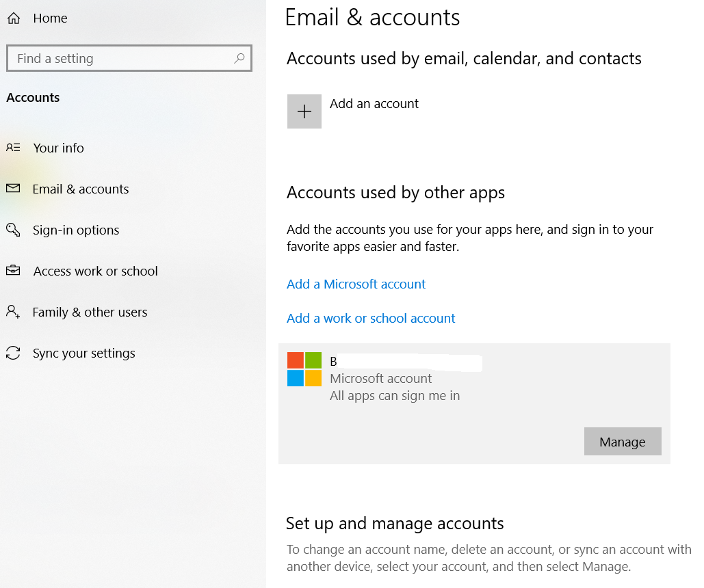Click the Home house icon

[14, 18]
